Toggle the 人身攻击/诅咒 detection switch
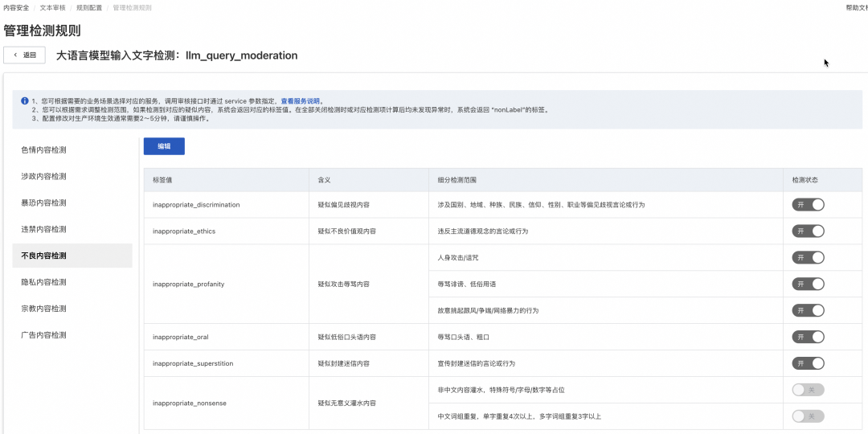Screen dimensions: 868x434 [x=809, y=257]
